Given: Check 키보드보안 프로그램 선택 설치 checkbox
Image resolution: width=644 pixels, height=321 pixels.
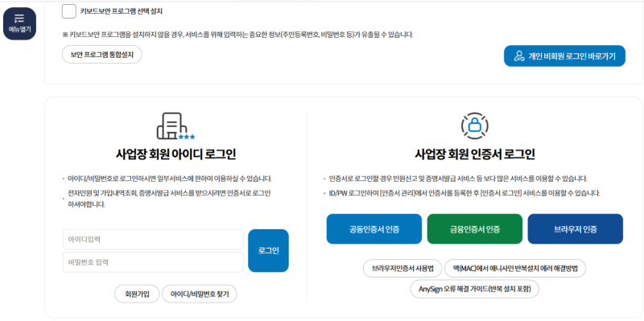Looking at the screenshot, I should coord(69,11).
